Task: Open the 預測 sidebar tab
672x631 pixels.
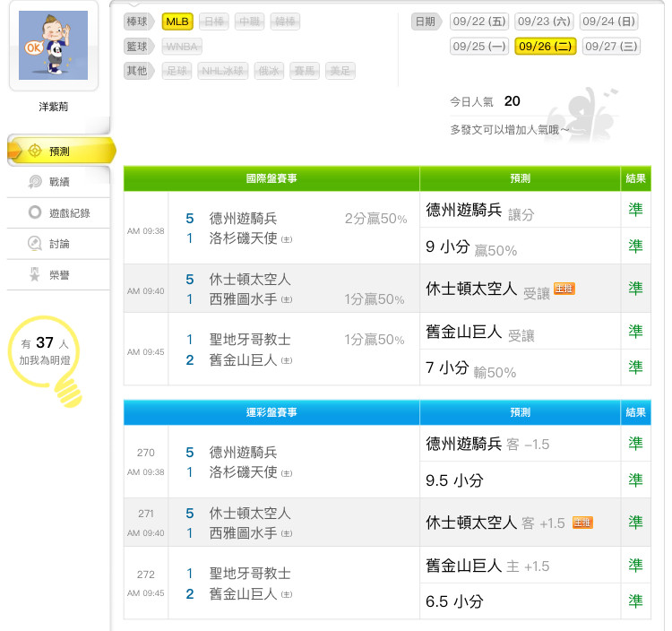Action: click(x=60, y=151)
